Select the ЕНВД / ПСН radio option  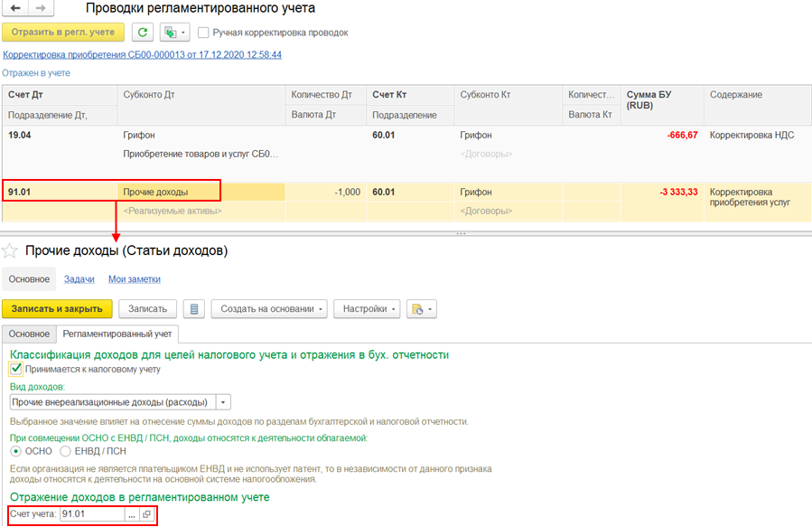pyautogui.click(x=65, y=451)
